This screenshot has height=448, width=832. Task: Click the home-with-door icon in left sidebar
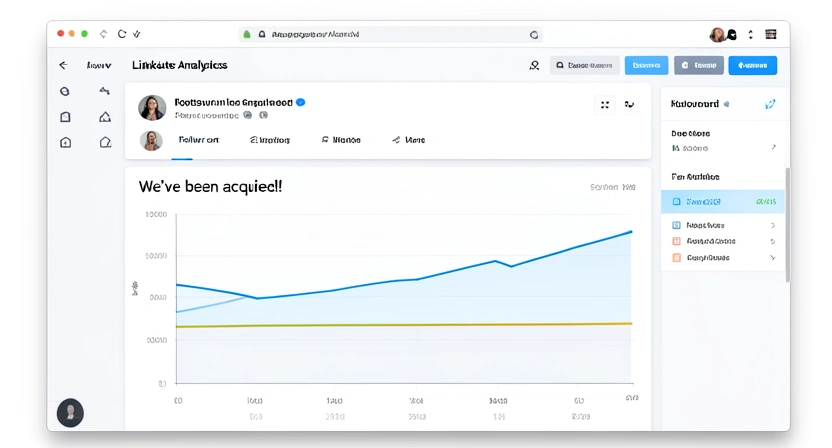(x=65, y=142)
